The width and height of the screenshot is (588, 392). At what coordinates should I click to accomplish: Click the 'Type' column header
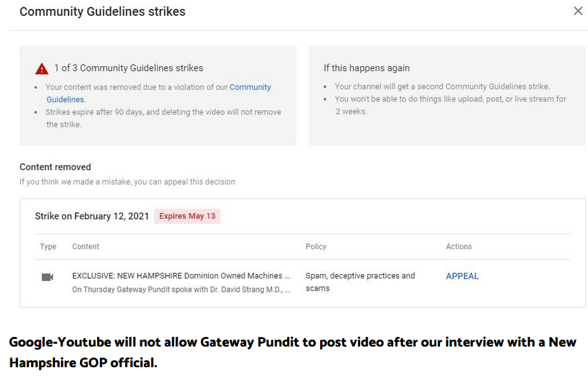tap(48, 247)
